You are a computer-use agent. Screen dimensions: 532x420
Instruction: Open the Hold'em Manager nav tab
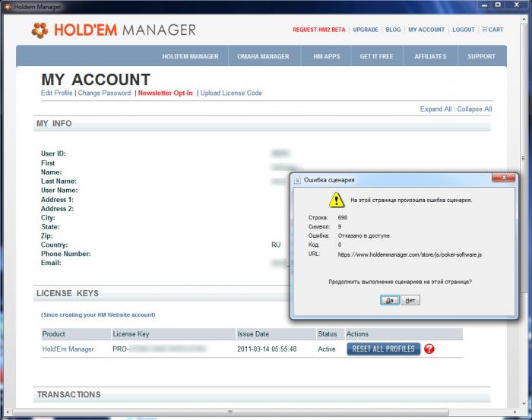point(190,56)
